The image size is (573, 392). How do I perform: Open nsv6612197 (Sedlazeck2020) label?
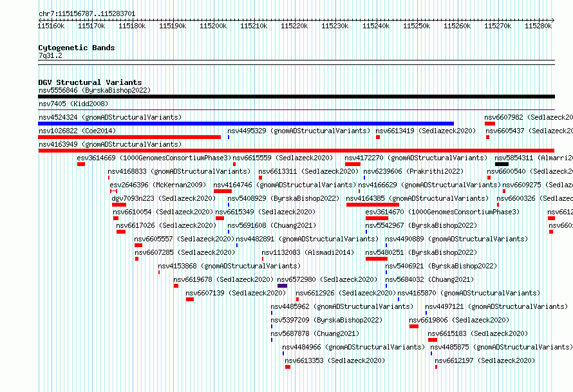point(485,360)
